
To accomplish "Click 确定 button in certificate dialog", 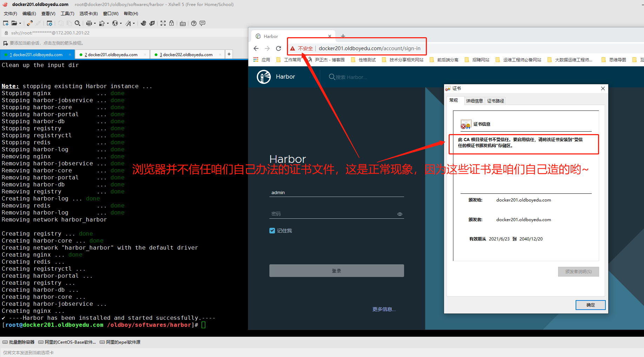I will click(x=590, y=305).
